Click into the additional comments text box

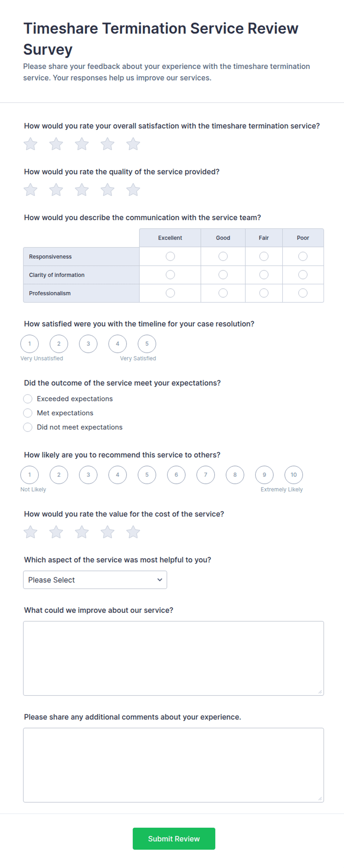click(x=173, y=765)
